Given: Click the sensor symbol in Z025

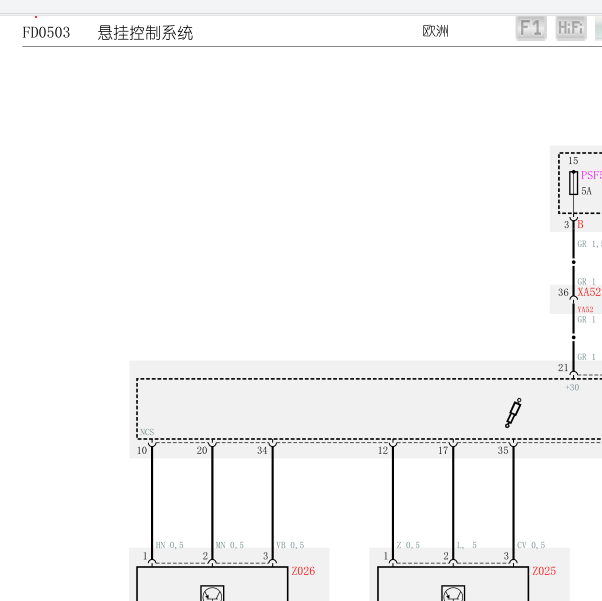Looking at the screenshot, I should [x=453, y=593].
